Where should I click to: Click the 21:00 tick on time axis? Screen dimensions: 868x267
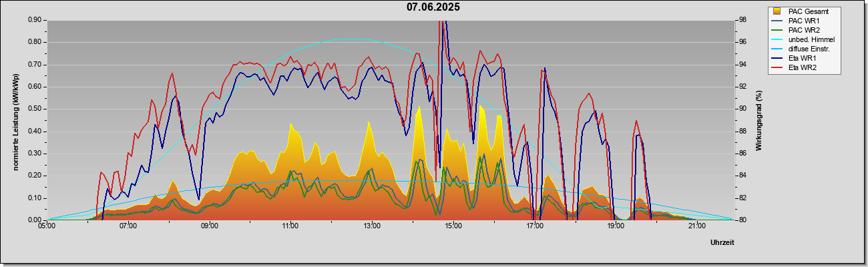pyautogui.click(x=696, y=226)
